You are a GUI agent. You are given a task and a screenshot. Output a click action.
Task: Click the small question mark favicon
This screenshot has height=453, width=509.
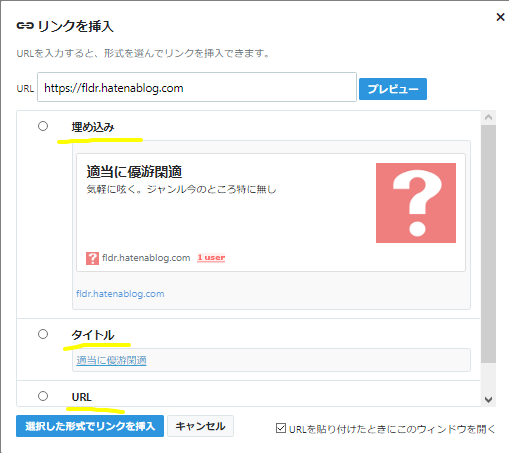(x=92, y=258)
